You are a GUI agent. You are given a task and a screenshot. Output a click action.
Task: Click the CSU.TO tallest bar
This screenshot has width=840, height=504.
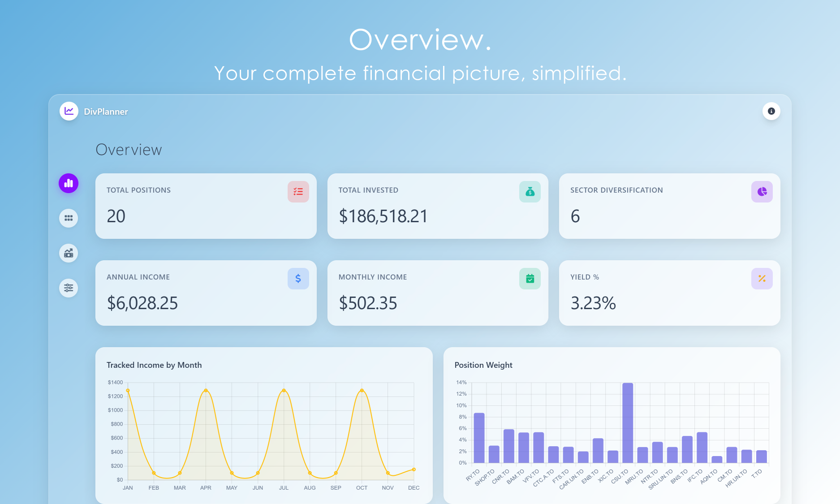[x=628, y=423]
